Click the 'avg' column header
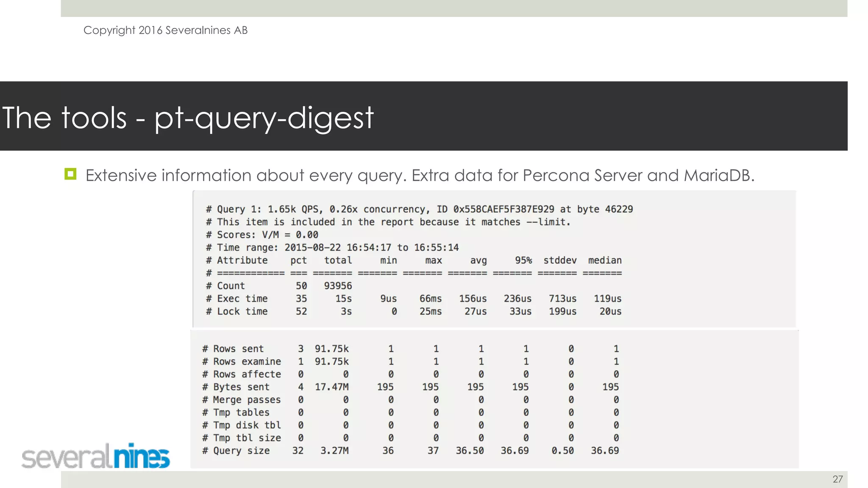This screenshot has height=488, width=868. (479, 261)
